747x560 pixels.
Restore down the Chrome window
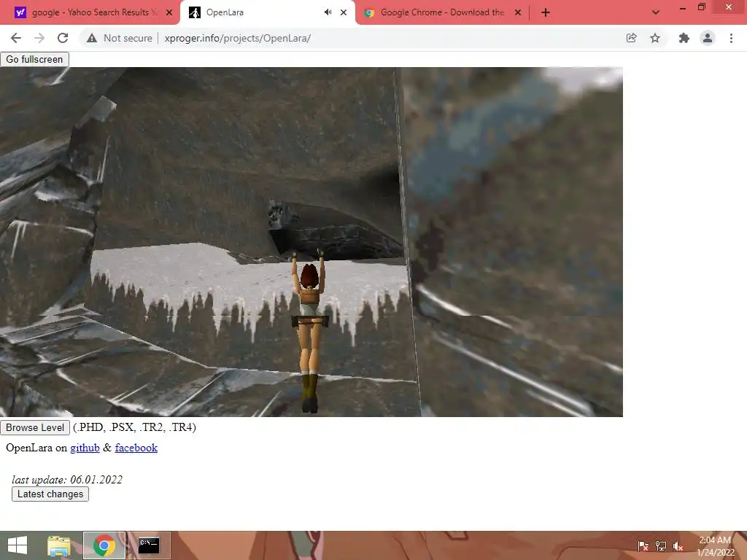(701, 7)
